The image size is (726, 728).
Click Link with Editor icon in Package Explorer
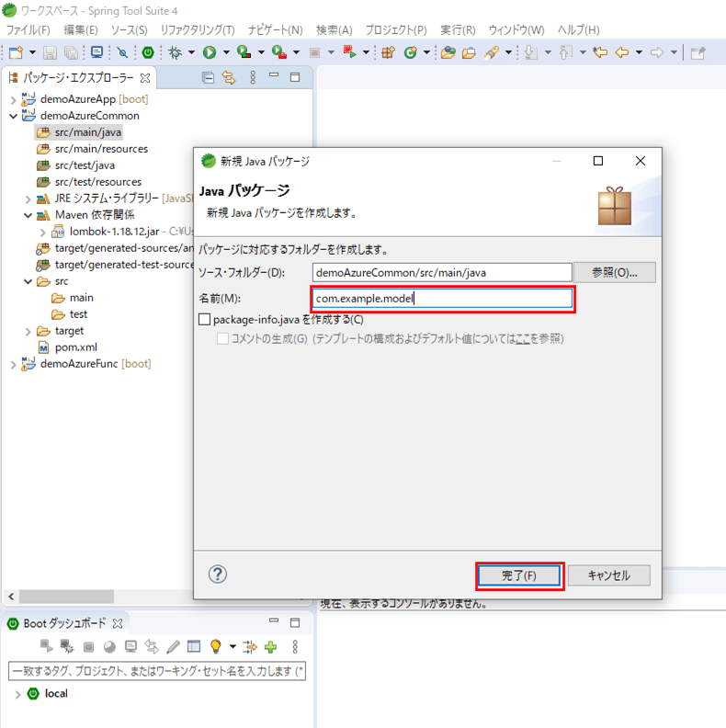229,77
